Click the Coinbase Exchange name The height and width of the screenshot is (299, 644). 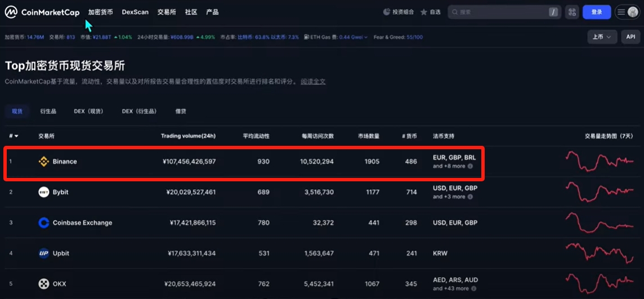(x=83, y=222)
